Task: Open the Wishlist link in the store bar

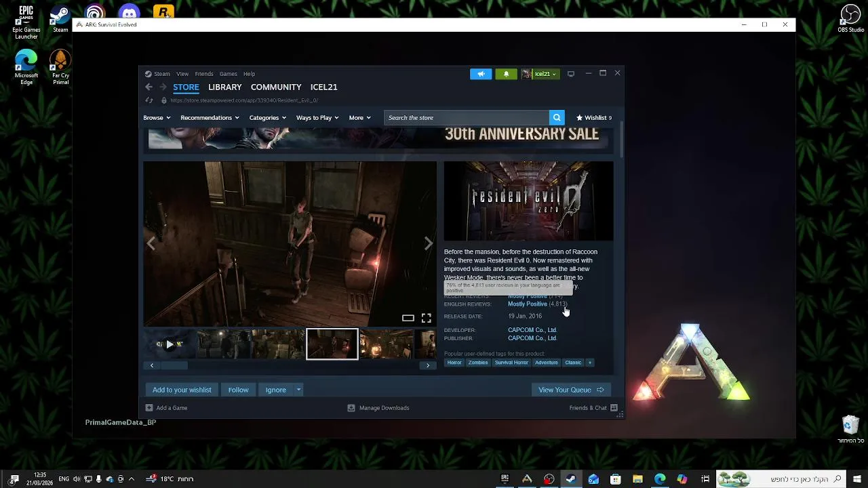Action: (593, 118)
